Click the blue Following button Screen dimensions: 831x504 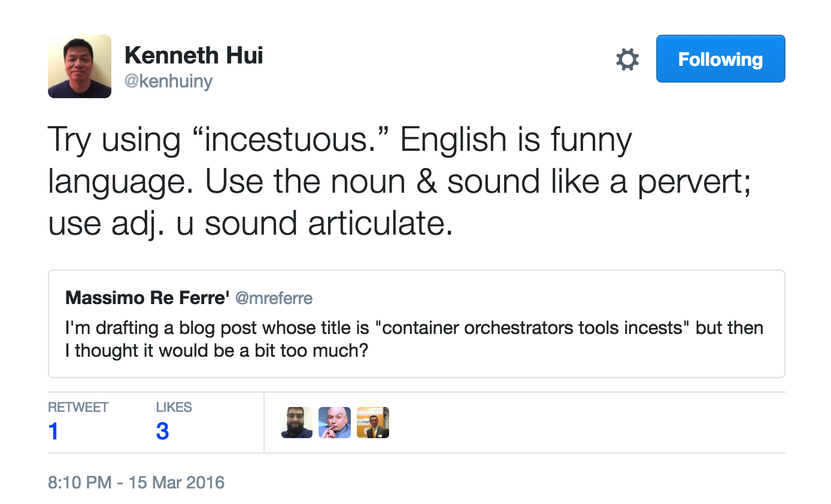pyautogui.click(x=720, y=59)
